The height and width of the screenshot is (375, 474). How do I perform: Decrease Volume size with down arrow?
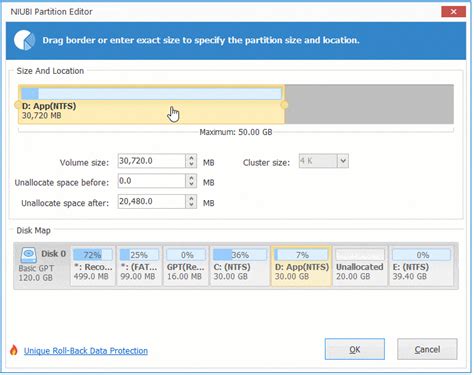pyautogui.click(x=191, y=164)
